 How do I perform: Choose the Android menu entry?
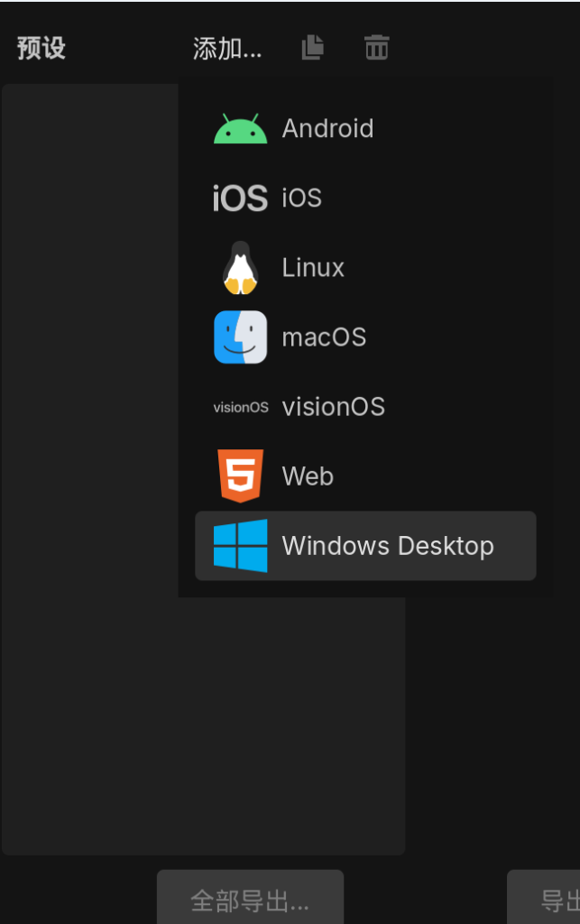tap(327, 129)
